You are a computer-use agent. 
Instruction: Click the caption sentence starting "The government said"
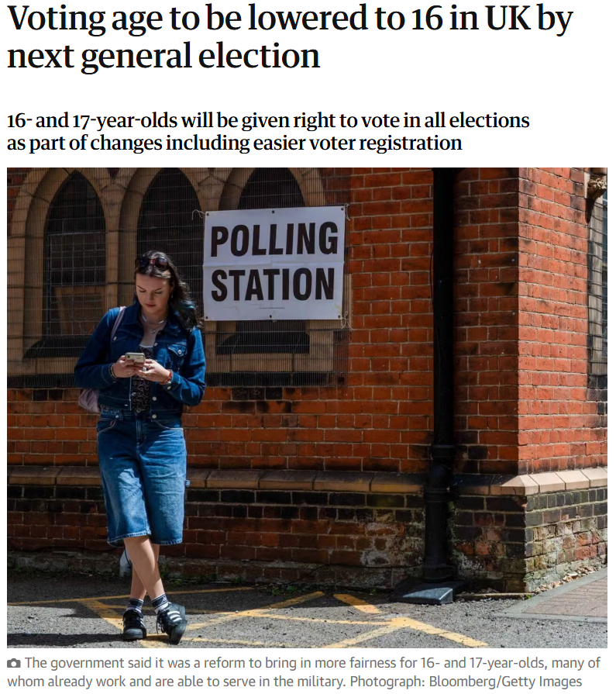click(x=304, y=672)
